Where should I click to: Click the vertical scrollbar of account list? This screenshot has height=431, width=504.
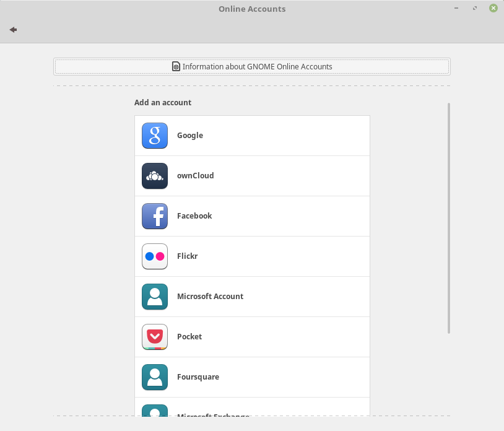point(449,218)
